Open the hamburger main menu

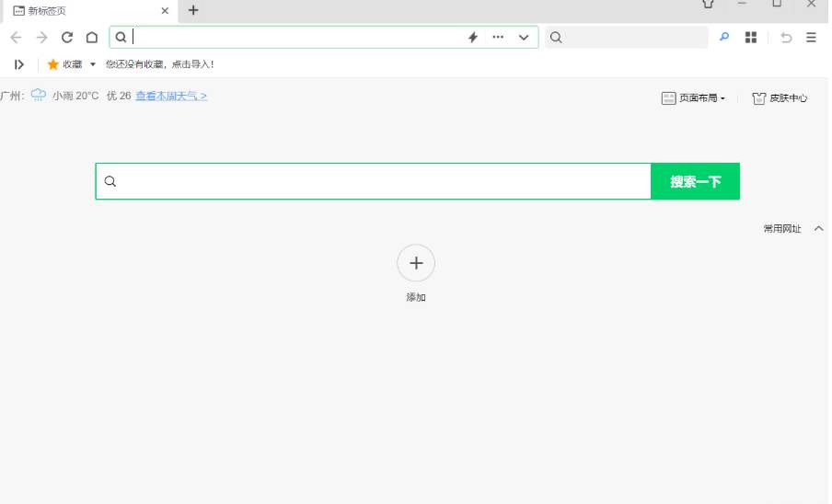tap(811, 38)
